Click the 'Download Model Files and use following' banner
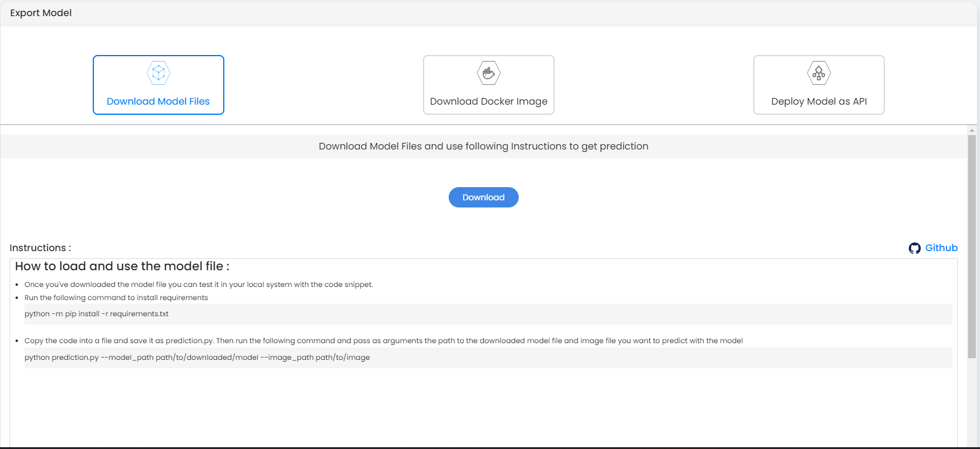980x449 pixels. coord(483,146)
